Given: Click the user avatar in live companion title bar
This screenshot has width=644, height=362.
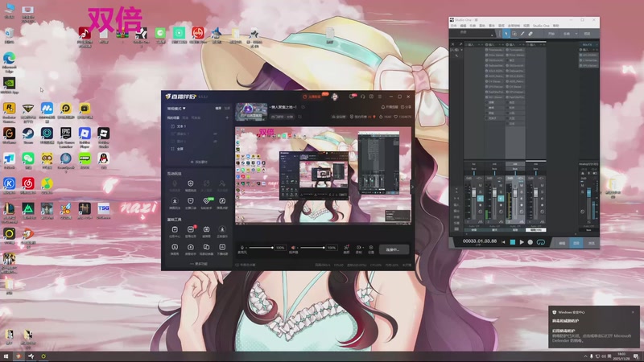Looking at the screenshot, I should [x=335, y=97].
